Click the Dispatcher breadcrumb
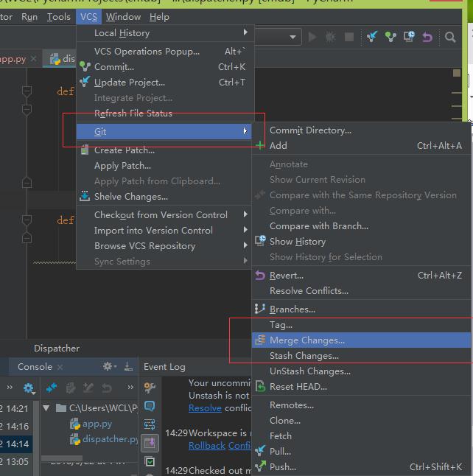Screen dimensions: 473x476 coord(57,349)
